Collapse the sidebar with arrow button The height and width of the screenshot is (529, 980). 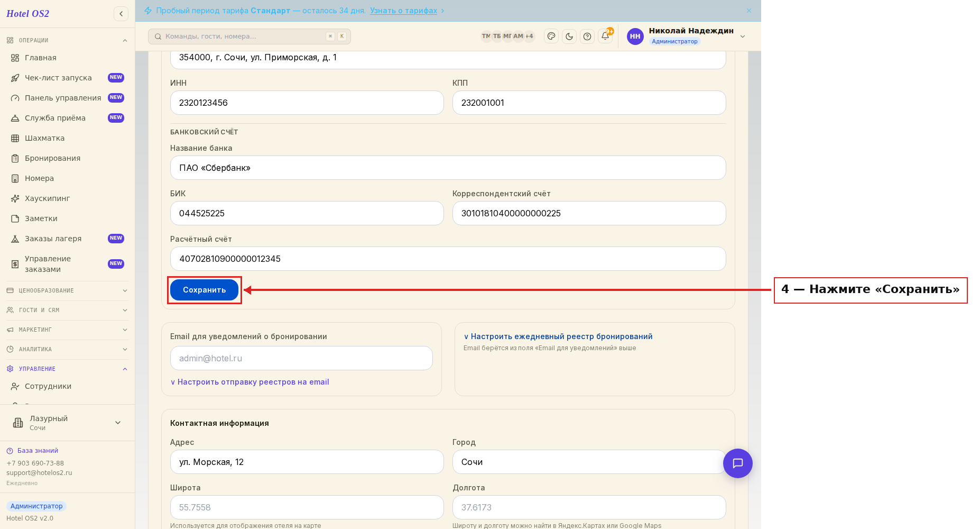[x=121, y=14]
